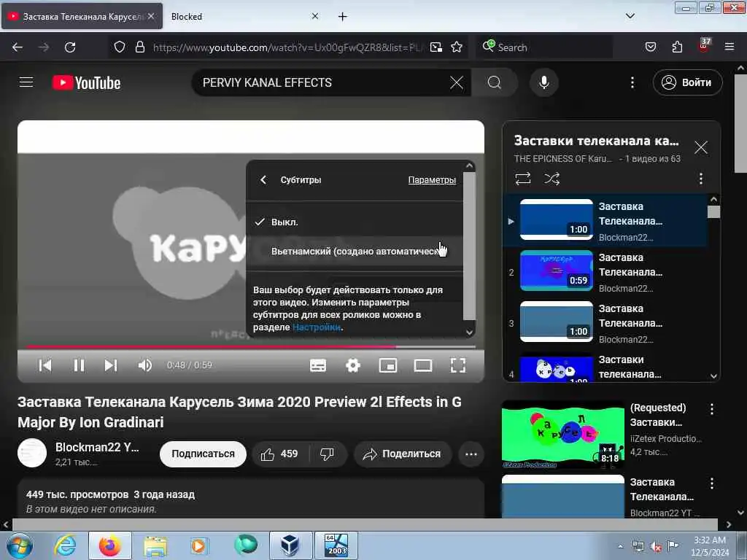Show hidden system tray icons
Viewport: 747px width, 560px height.
pos(620,546)
